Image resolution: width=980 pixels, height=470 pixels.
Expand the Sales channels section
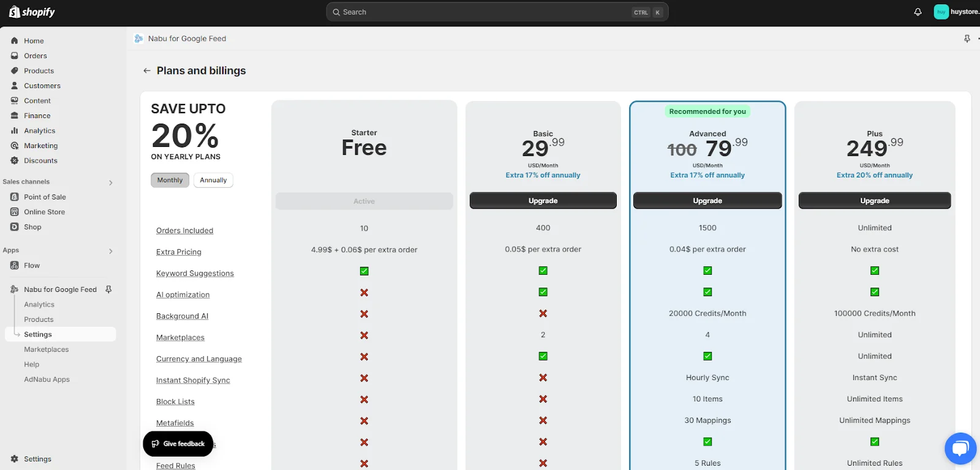click(111, 182)
